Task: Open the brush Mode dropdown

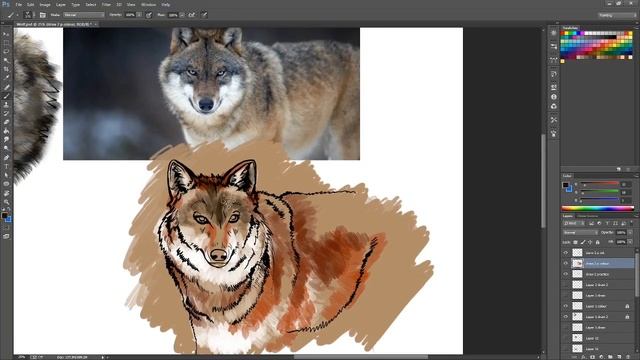Action: click(x=84, y=15)
